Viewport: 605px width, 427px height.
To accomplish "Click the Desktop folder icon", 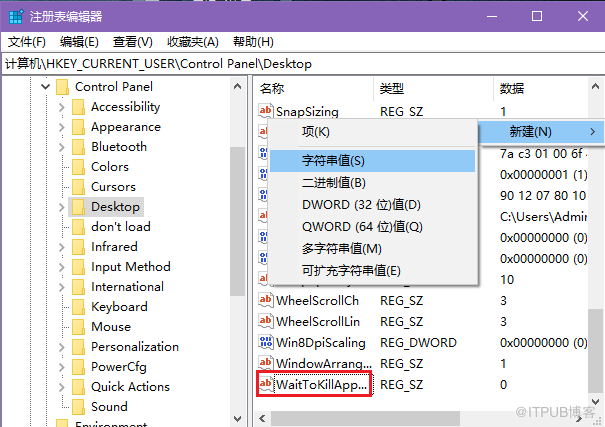I will point(78,207).
